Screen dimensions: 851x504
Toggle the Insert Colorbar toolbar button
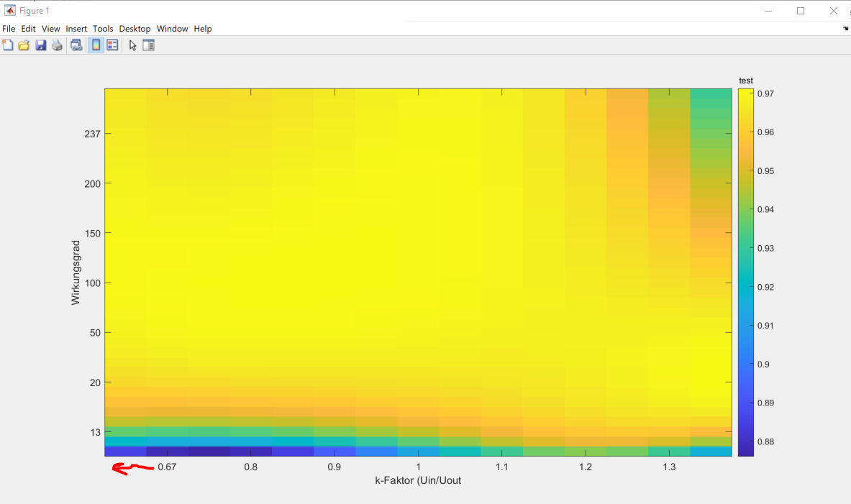coord(96,45)
